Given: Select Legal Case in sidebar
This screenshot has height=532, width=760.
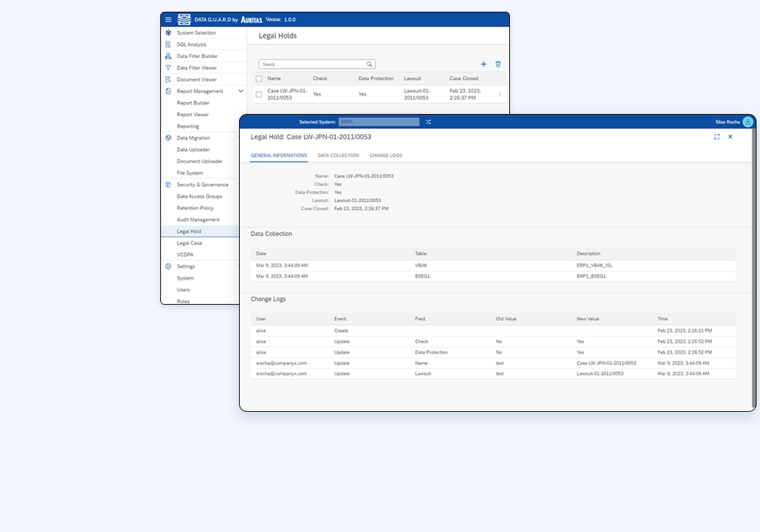Looking at the screenshot, I should coord(189,243).
